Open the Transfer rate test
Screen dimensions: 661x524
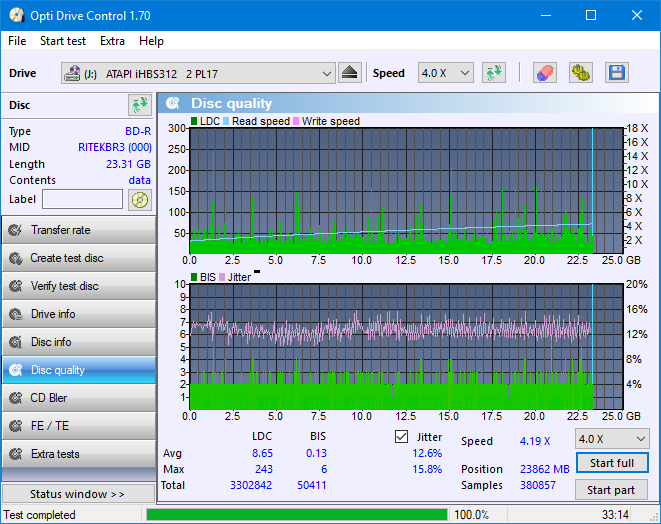click(78, 230)
